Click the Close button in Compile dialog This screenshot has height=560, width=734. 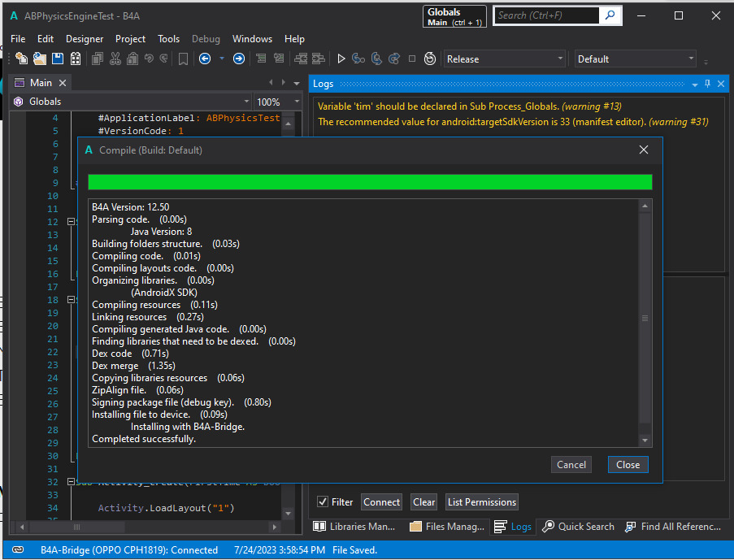coord(628,464)
